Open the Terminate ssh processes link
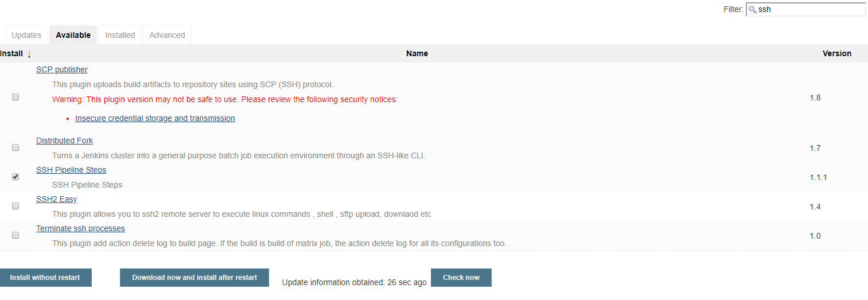This screenshot has width=868, height=300. tap(80, 228)
